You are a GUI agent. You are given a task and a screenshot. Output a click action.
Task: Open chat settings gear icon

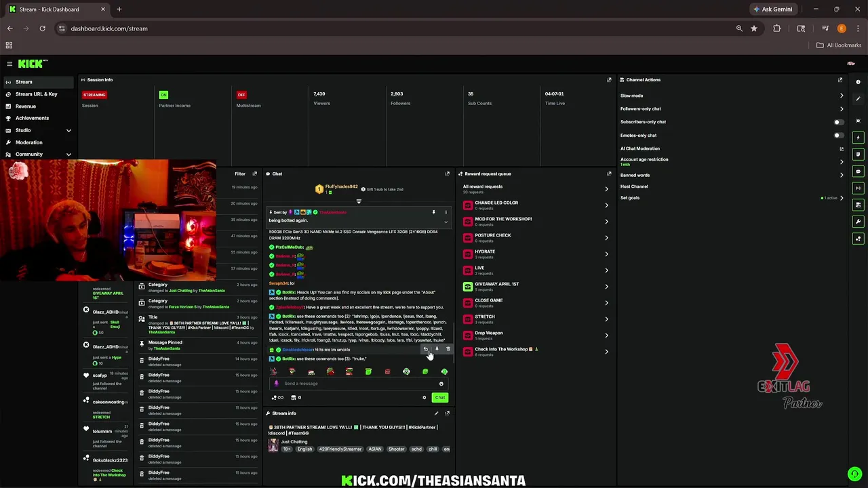pos(425,398)
